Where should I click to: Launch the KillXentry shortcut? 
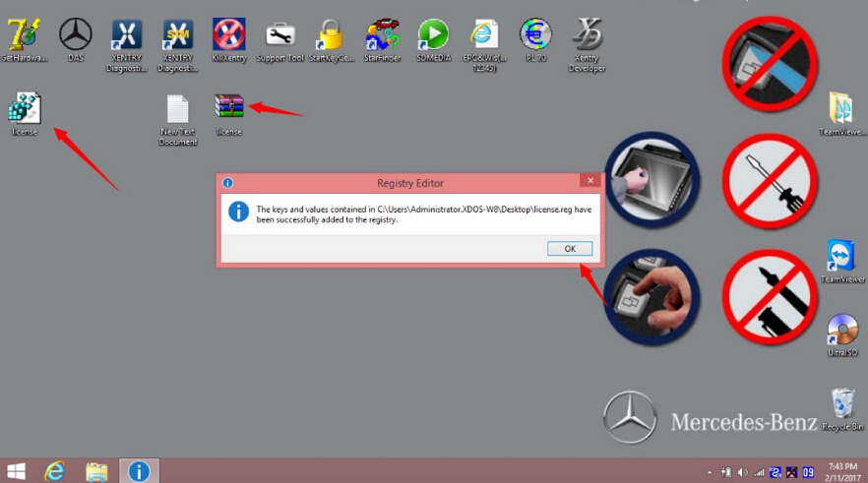click(x=229, y=36)
